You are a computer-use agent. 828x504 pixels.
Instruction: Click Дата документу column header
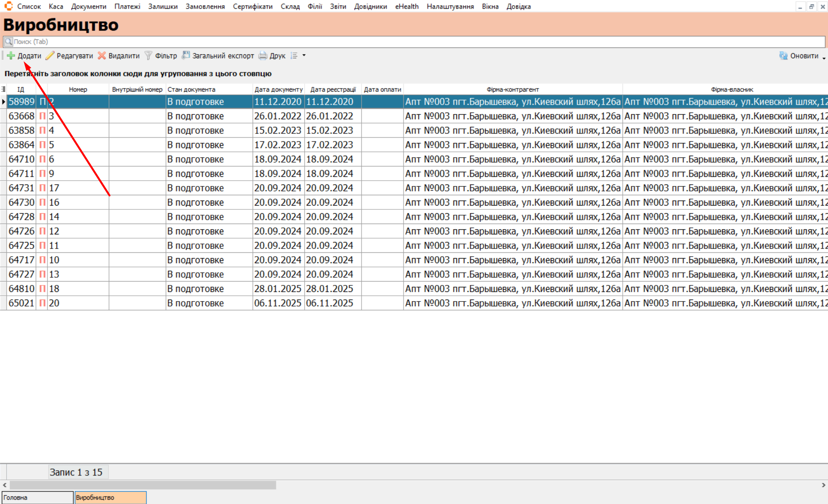(x=278, y=89)
